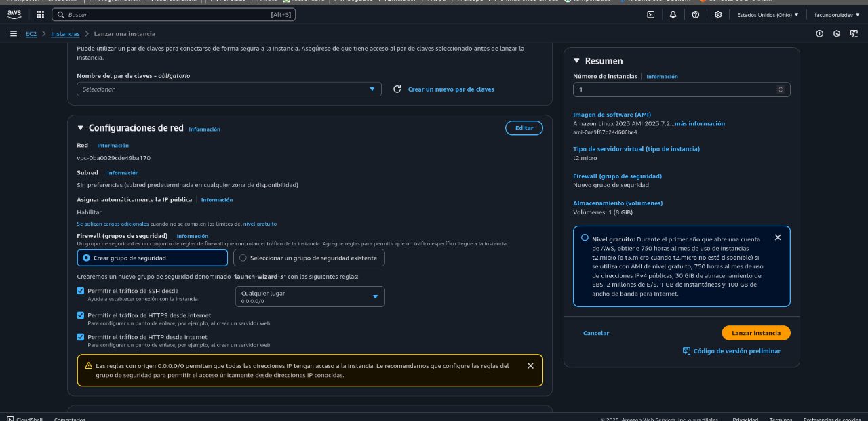Open Información next to Número de instancias
Screen dimensions: 868x421
662,77
